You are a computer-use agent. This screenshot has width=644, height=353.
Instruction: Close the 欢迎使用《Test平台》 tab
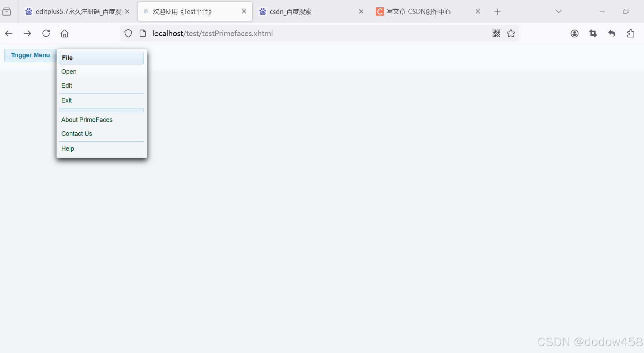point(244,12)
